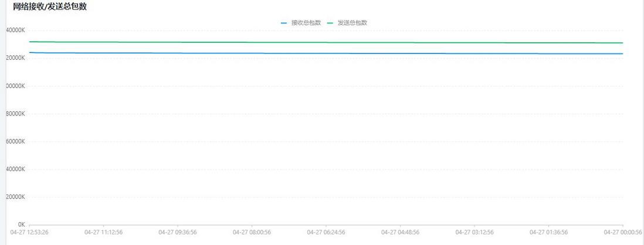Click the 网络接收/发送总包数 chart title
This screenshot has width=644, height=245.
coord(50,6)
